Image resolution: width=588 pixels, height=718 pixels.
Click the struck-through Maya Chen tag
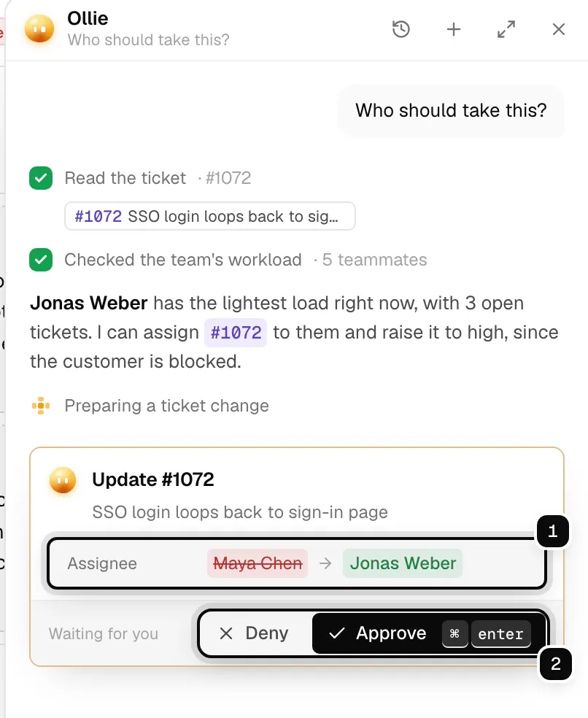click(x=258, y=563)
